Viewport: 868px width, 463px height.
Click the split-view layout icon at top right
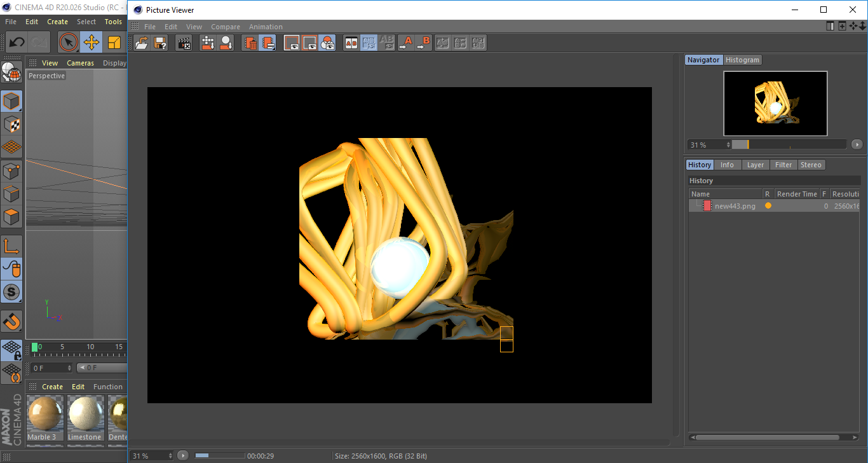(830, 26)
